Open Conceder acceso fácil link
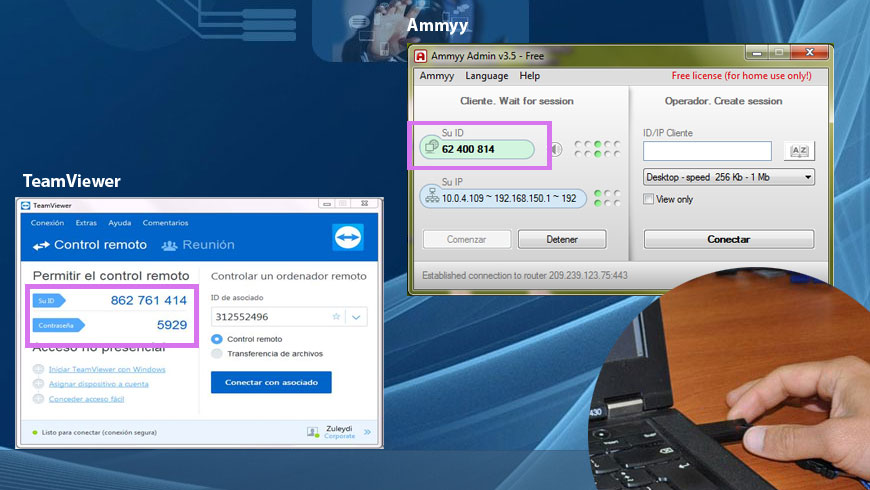Viewport: 870px width, 490px height. tap(87, 398)
